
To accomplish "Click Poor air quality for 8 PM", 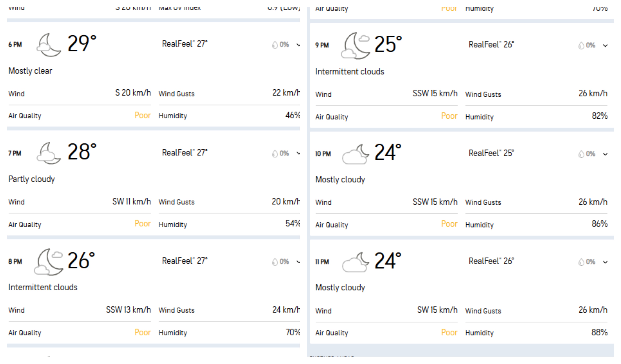I will tap(143, 332).
